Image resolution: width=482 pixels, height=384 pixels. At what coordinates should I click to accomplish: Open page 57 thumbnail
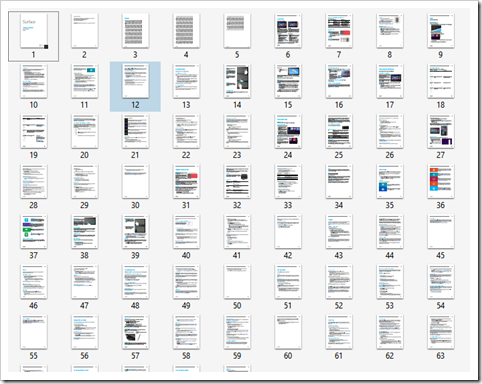135,332
